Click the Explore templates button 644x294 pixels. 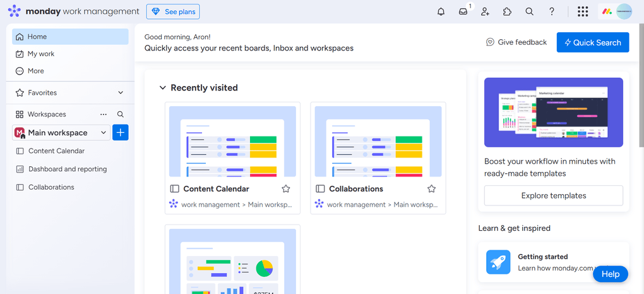[553, 195]
